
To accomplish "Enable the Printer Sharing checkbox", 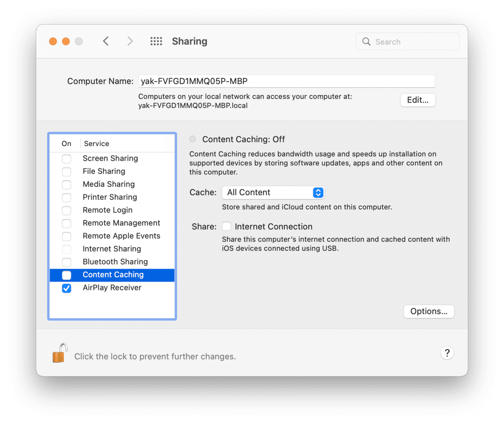I will click(x=66, y=197).
